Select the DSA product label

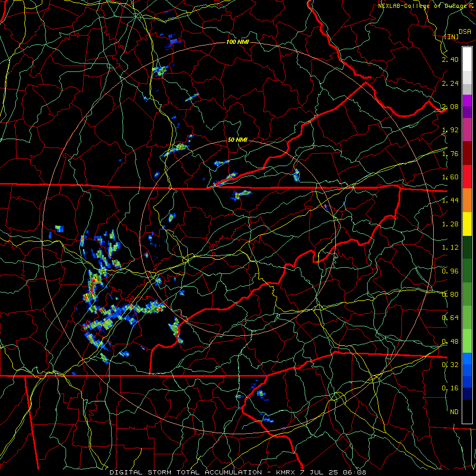tap(465, 32)
